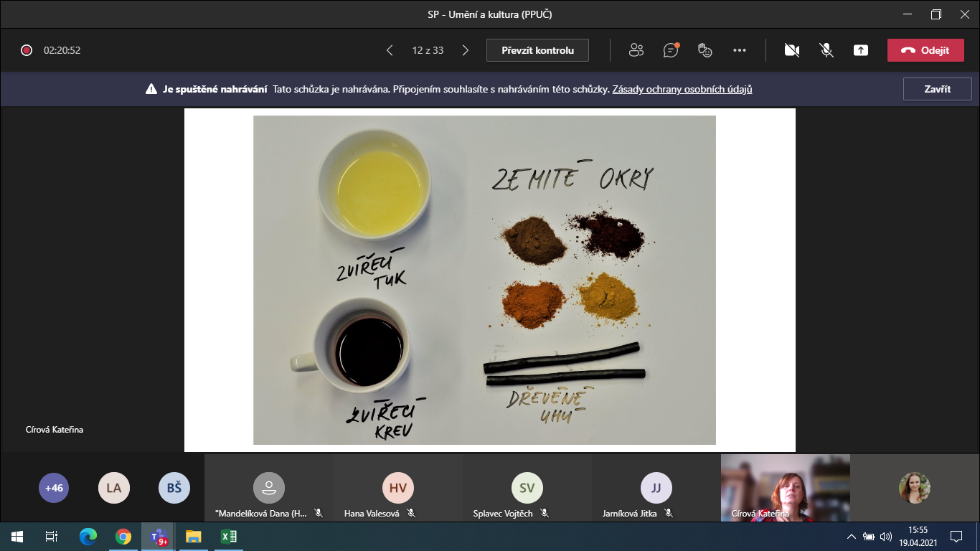Viewport: 980px width, 551px height.
Task: Open Excel from the taskbar
Action: click(x=228, y=536)
